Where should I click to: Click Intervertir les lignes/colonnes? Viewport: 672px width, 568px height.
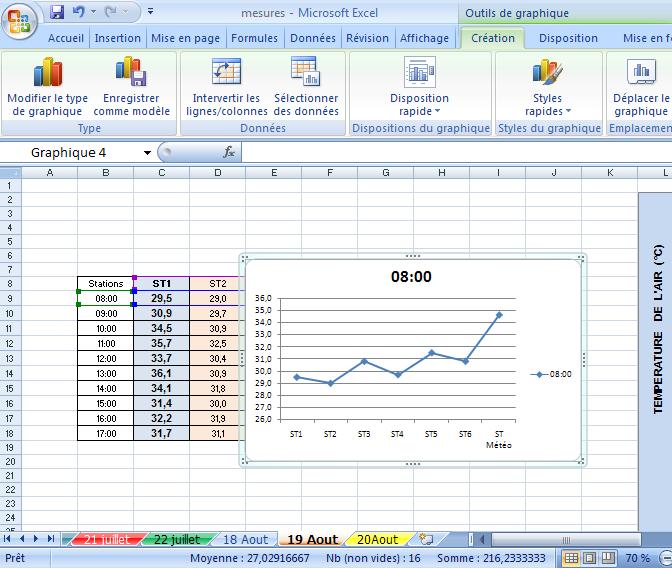coord(226,87)
